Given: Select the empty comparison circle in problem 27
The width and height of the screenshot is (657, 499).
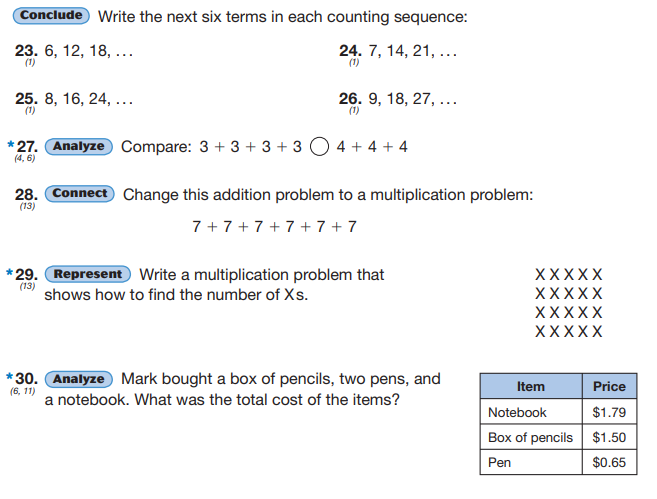Looking at the screenshot, I should (x=319, y=147).
